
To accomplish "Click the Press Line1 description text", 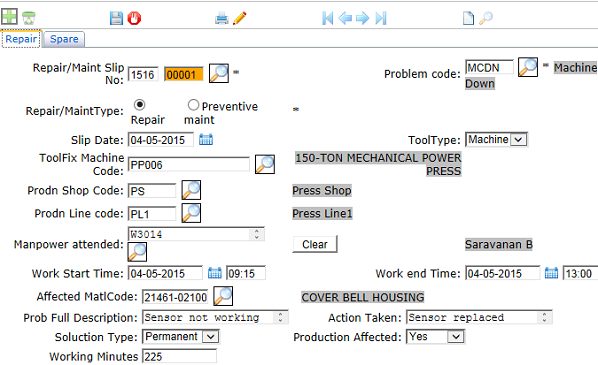I will [322, 214].
